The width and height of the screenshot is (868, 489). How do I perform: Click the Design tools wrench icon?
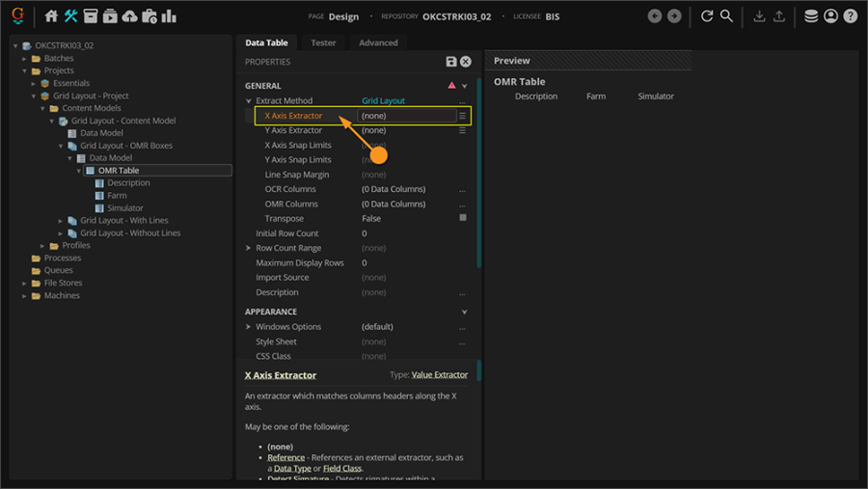[71, 16]
